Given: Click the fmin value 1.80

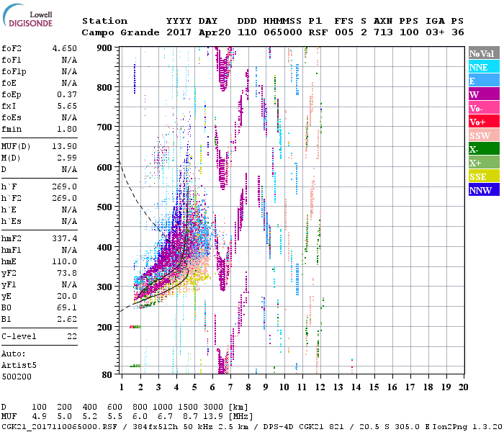Looking at the screenshot, I should click(x=67, y=129).
